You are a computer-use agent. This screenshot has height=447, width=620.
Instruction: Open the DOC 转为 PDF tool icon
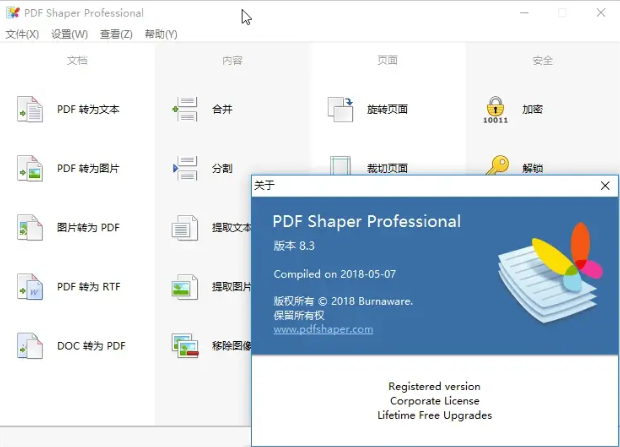(30, 346)
